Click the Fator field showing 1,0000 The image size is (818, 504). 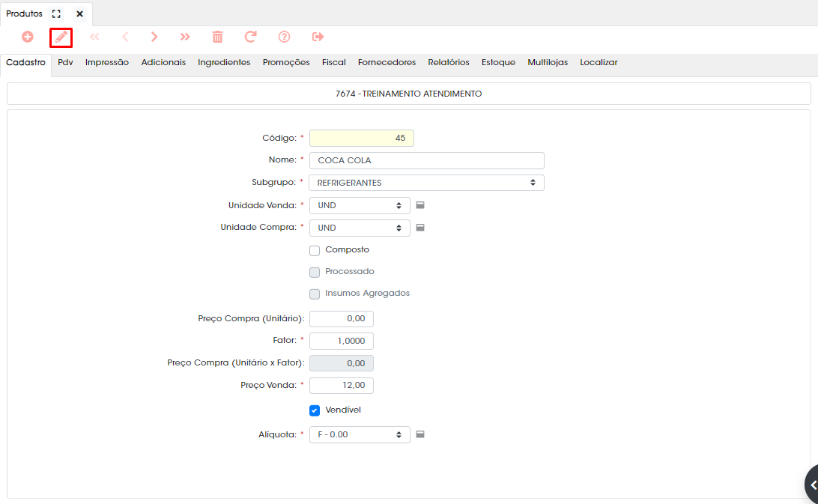point(341,341)
